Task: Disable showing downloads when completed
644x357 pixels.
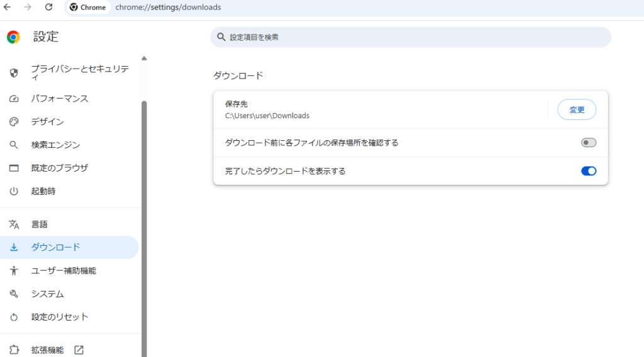Action: (x=588, y=171)
